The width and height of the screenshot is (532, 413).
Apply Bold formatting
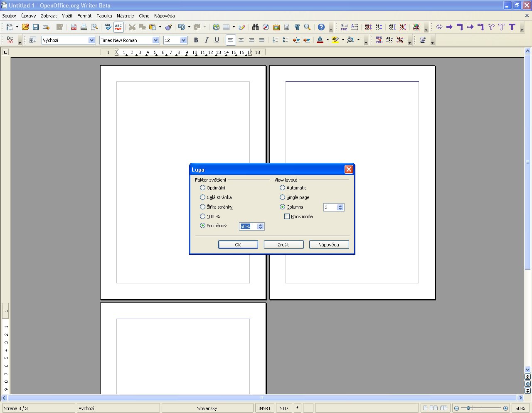196,40
